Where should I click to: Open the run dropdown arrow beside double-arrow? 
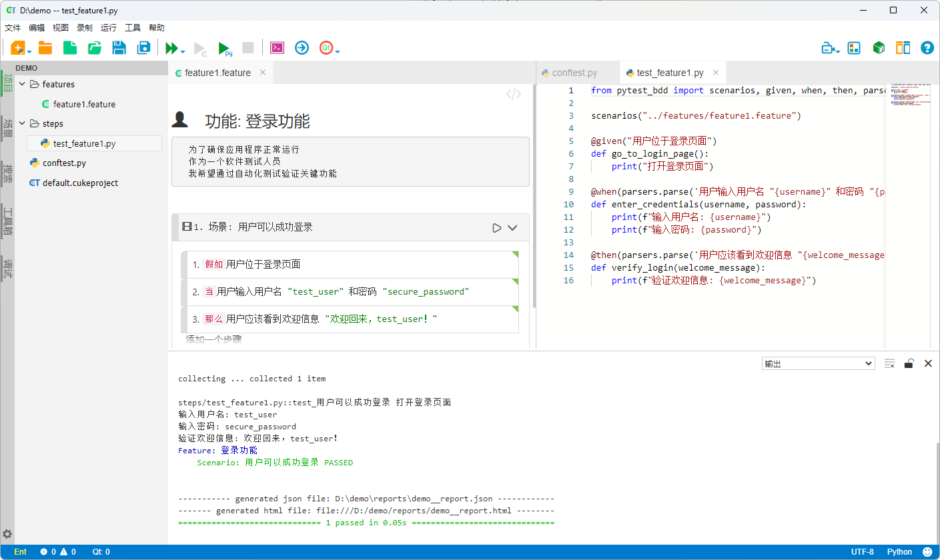click(183, 51)
